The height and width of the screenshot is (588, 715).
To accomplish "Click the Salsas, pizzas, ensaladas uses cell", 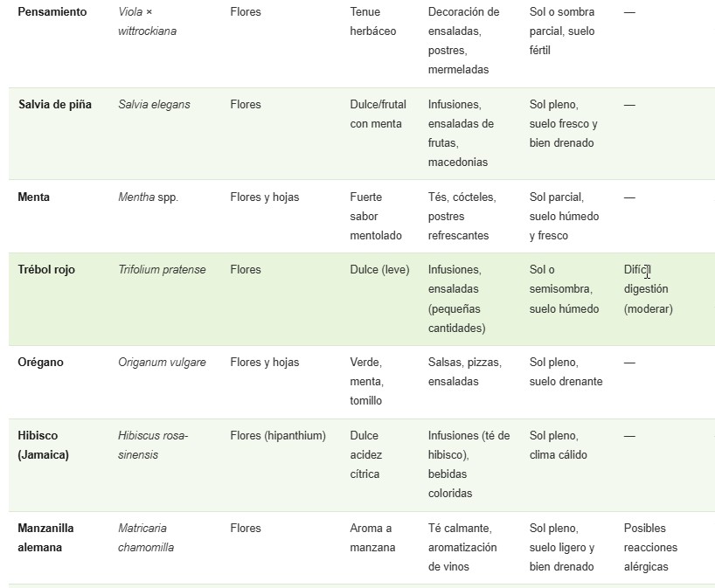I will 465,371.
